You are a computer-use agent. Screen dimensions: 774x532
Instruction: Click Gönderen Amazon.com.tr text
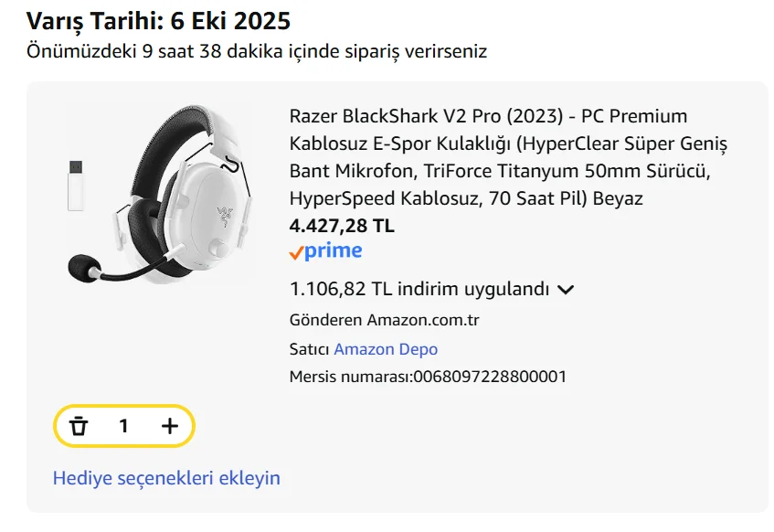[x=384, y=320]
